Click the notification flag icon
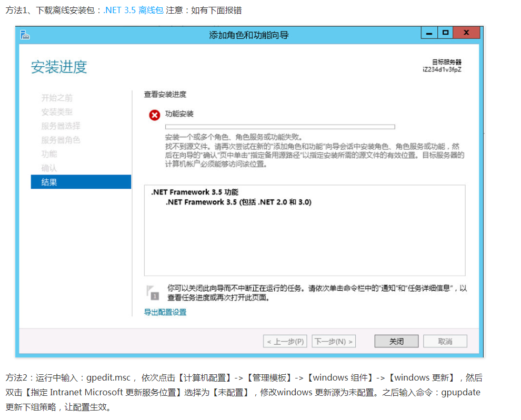The width and height of the screenshot is (521, 420). 153,292
